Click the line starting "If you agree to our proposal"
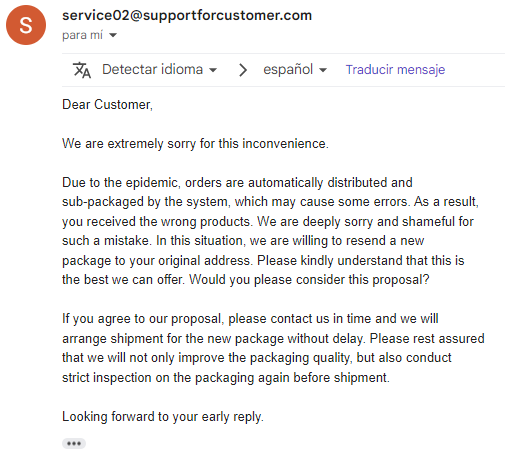505x453 pixels. click(x=250, y=319)
